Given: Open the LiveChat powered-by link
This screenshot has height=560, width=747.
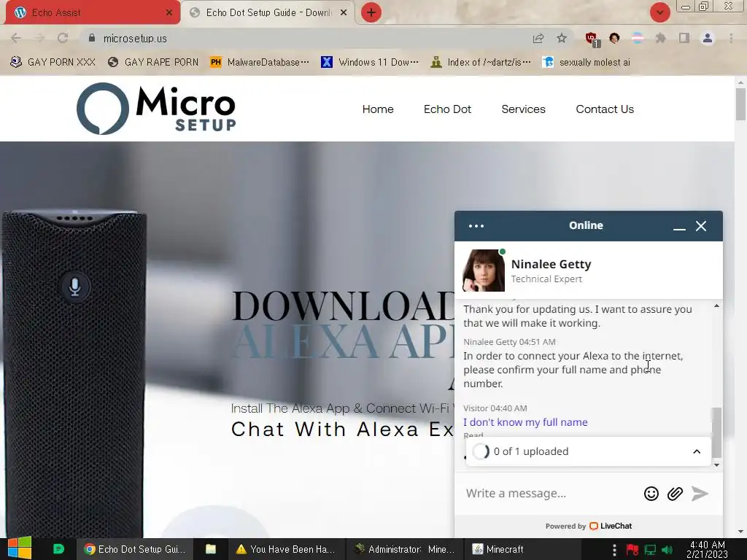Looking at the screenshot, I should [x=589, y=526].
